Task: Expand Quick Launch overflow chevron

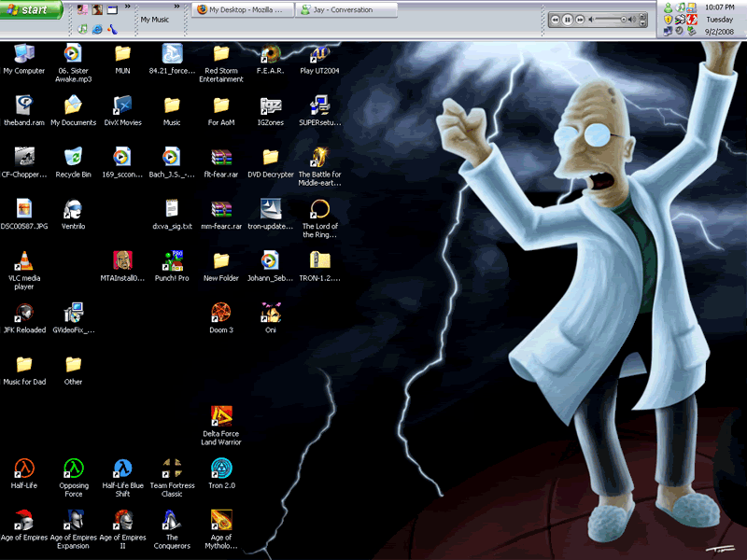Action: click(128, 7)
